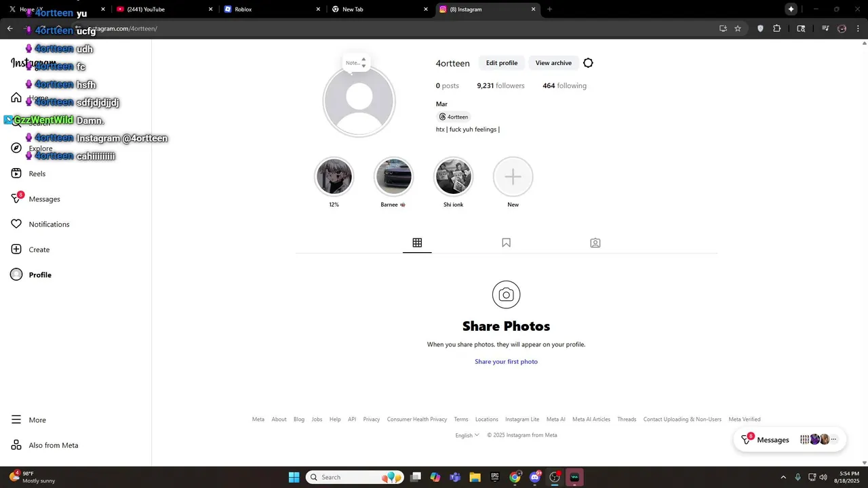The width and height of the screenshot is (868, 488).
Task: Close the Instagram browser tab
Action: tap(534, 9)
